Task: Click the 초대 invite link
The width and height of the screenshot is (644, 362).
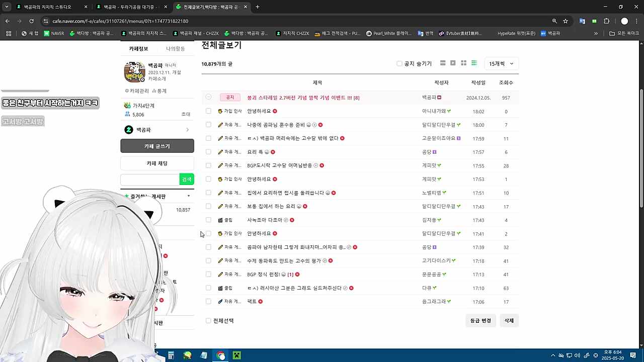Action: [186, 115]
